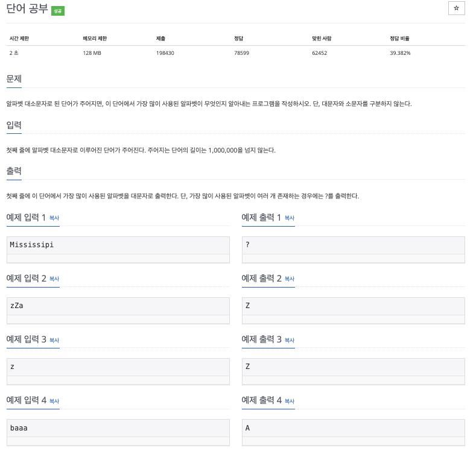Copy 예제 입력 3 using 복사 link

click(x=54, y=340)
